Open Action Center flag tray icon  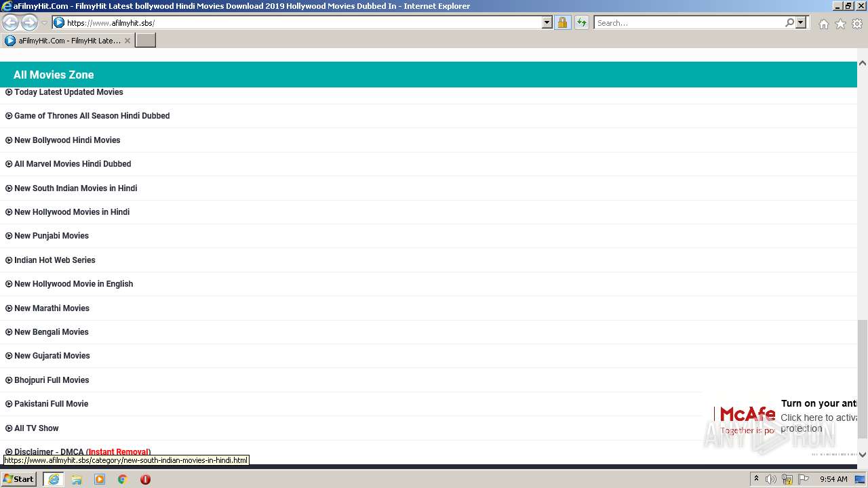pos(804,479)
